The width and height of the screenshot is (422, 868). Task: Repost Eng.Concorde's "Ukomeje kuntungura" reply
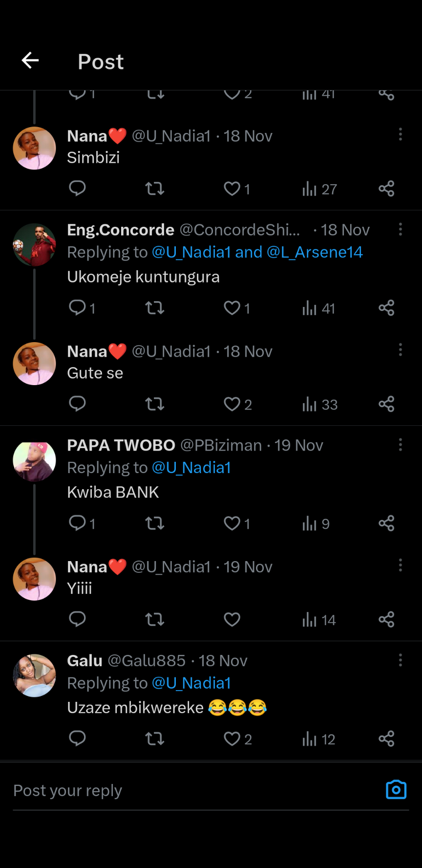click(155, 308)
